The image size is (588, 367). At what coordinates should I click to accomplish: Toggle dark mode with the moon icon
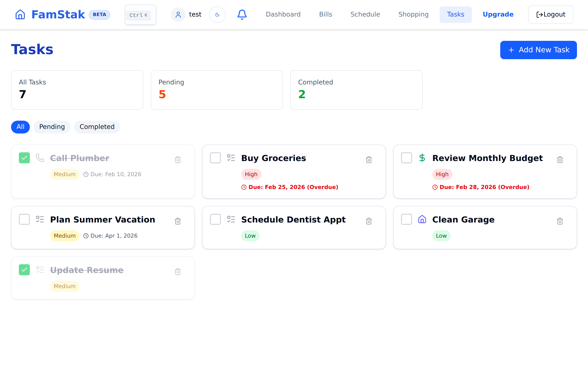[217, 14]
